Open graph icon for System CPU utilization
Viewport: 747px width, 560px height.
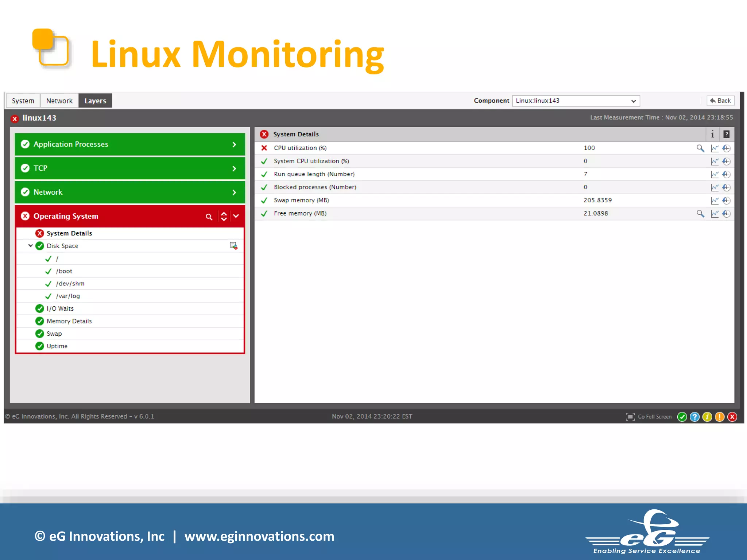pyautogui.click(x=715, y=162)
